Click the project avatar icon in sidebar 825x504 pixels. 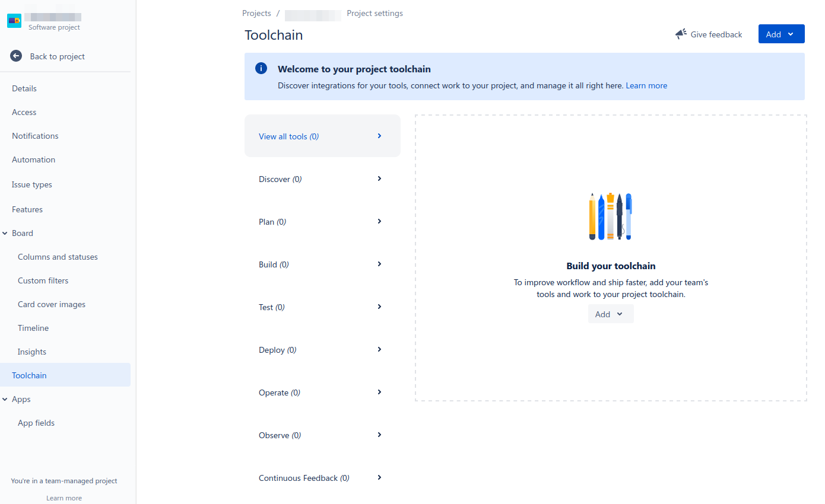[x=14, y=21]
